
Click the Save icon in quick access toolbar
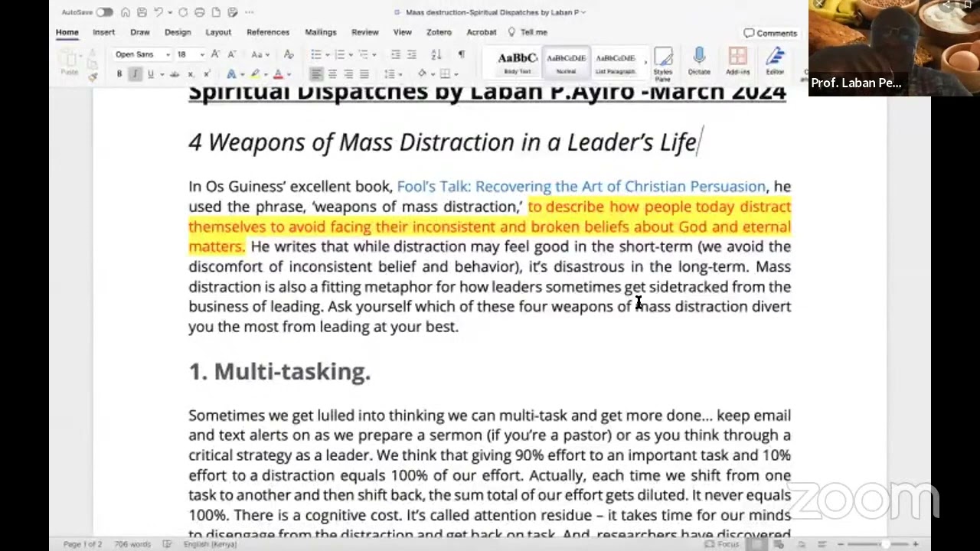142,12
